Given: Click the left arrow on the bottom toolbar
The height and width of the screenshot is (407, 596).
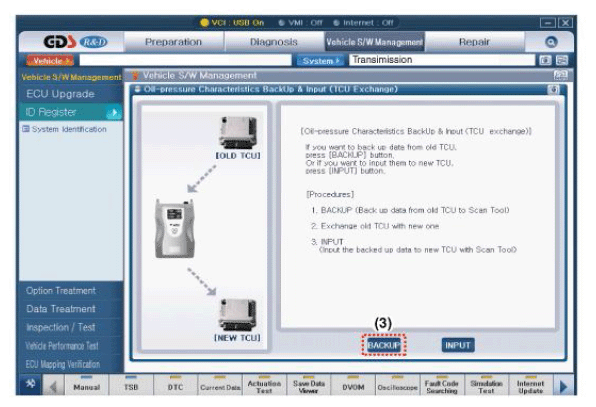Looking at the screenshot, I should point(53,387).
